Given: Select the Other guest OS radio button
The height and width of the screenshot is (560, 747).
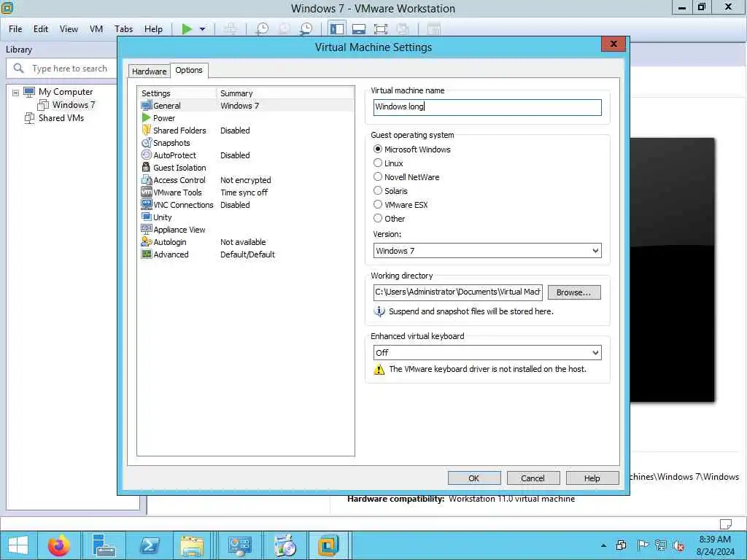Looking at the screenshot, I should click(378, 218).
